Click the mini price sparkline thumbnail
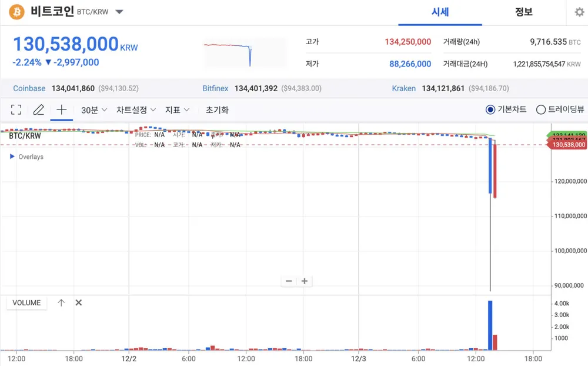Screen dimensions: 588x366 pos(245,53)
